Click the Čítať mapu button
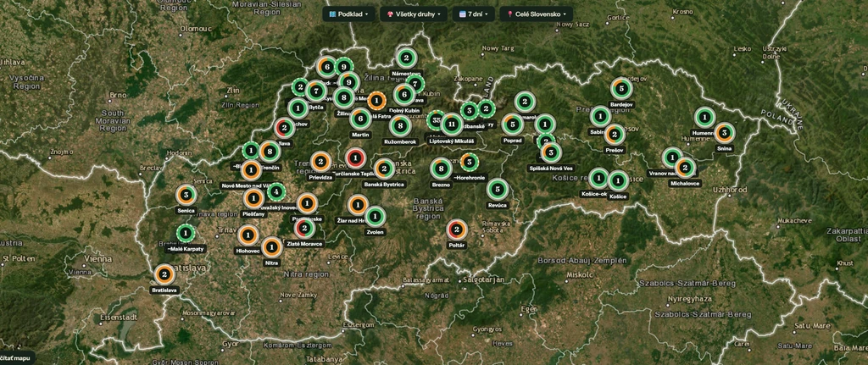This screenshot has height=365, width=868. pos(15,358)
